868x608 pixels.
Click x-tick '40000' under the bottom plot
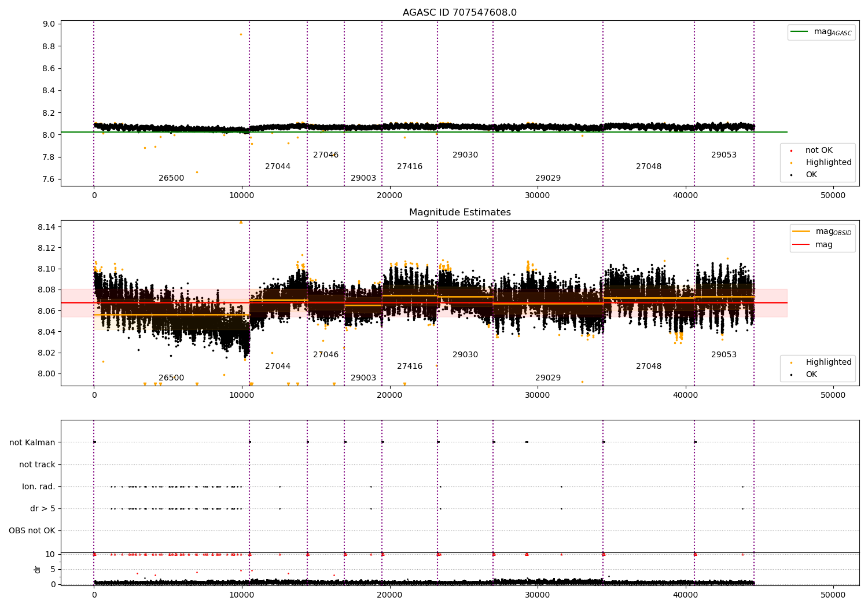(686, 595)
